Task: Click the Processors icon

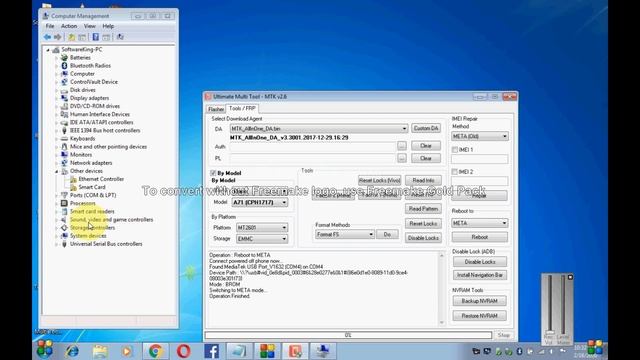Action: click(64, 203)
